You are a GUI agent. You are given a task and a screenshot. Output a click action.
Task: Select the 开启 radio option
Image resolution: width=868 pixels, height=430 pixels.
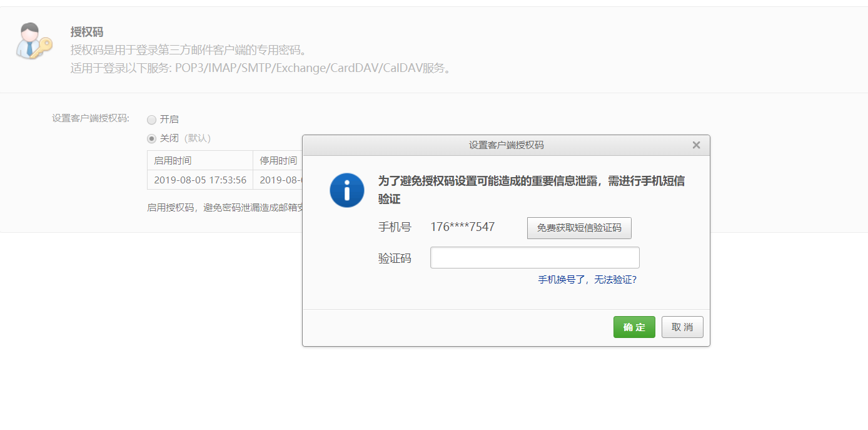pyautogui.click(x=151, y=119)
